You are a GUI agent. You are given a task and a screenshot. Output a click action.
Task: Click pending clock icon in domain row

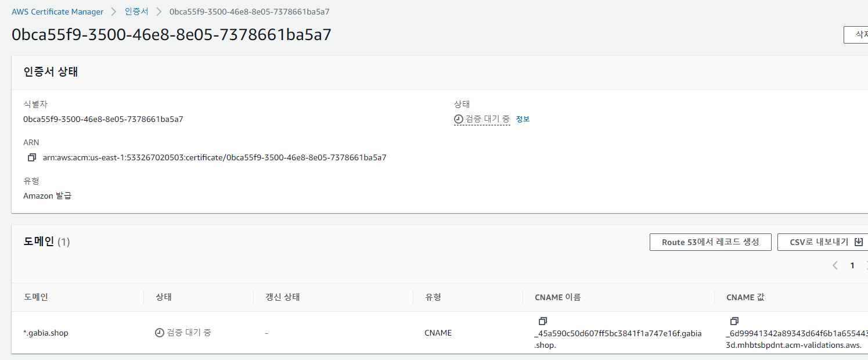coord(160,333)
